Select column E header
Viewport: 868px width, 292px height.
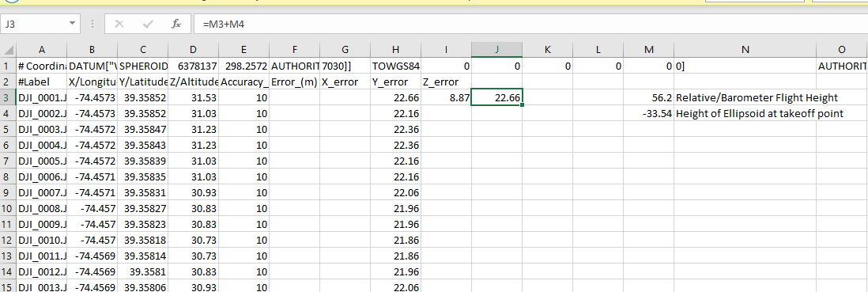[244, 50]
